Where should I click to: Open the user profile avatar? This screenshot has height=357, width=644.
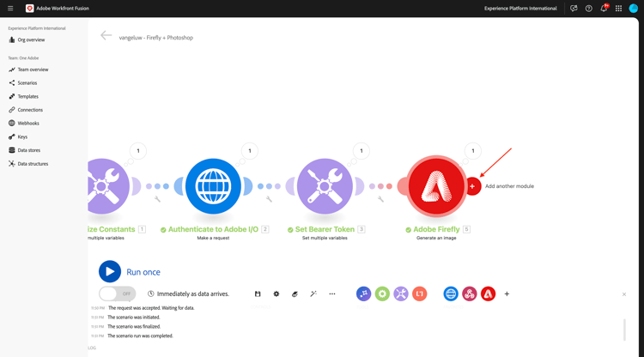point(634,9)
